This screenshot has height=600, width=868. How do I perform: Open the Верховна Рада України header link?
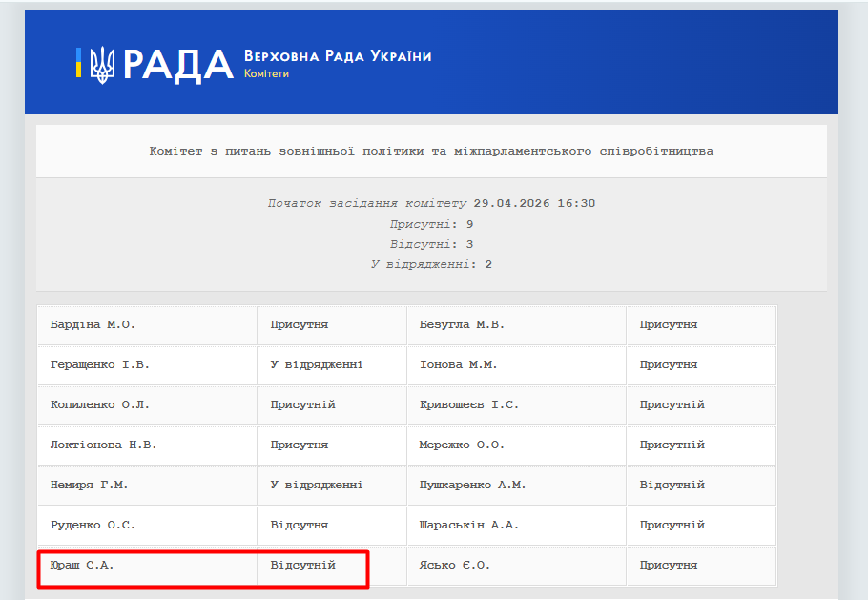point(338,56)
